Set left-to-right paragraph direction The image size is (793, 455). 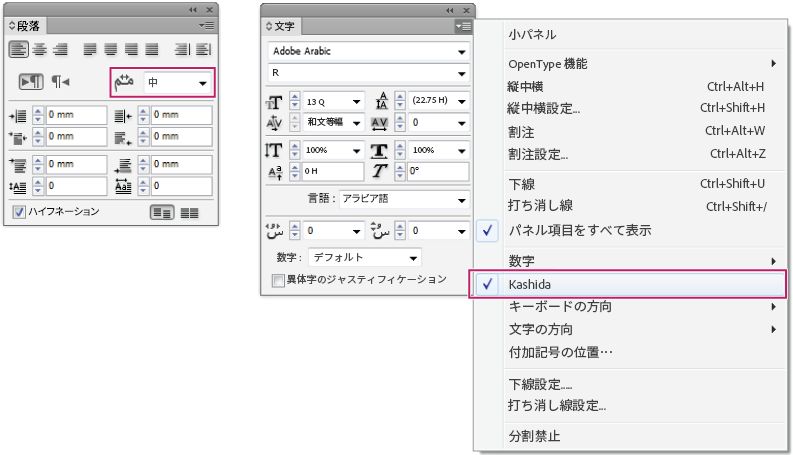31,81
